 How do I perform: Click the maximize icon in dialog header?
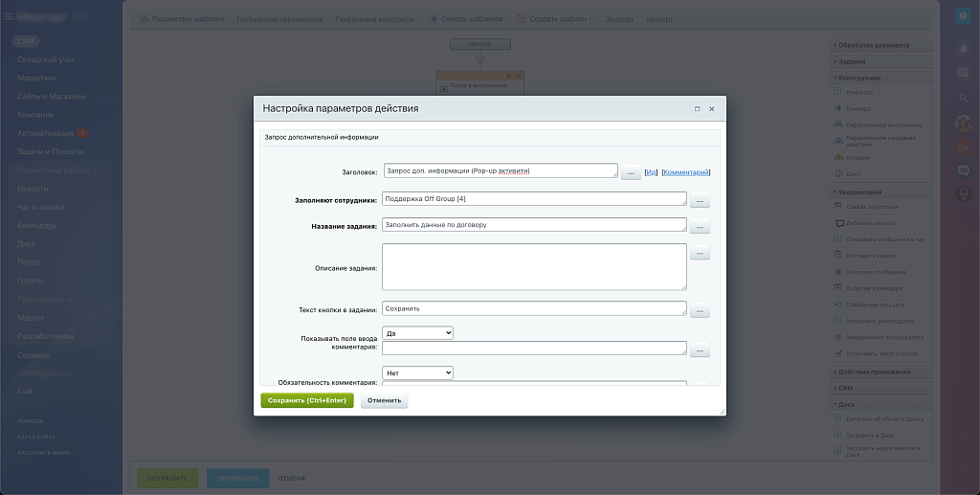pyautogui.click(x=697, y=109)
